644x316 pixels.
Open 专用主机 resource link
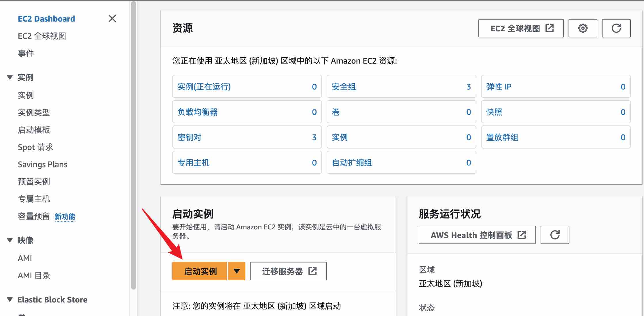point(194,163)
